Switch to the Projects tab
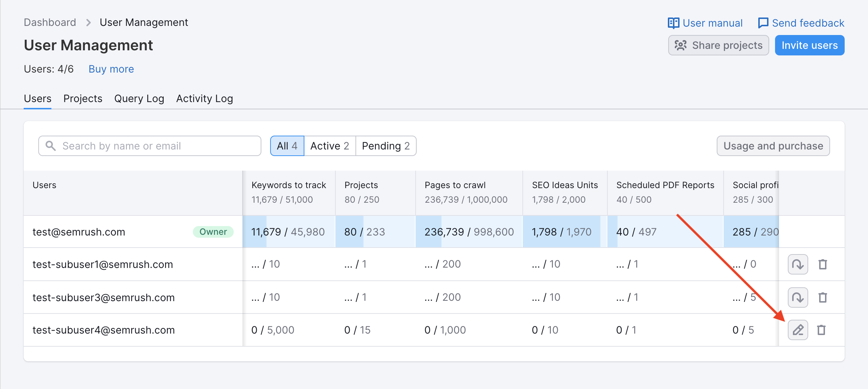 click(83, 98)
